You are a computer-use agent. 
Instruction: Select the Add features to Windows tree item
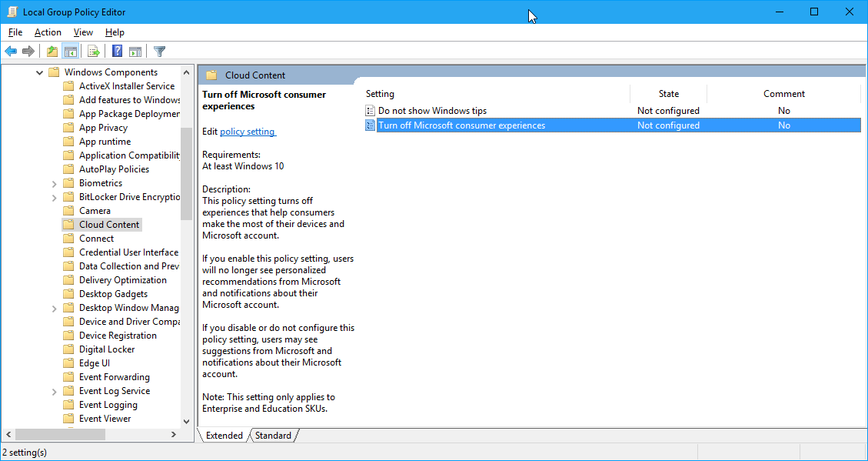point(129,100)
